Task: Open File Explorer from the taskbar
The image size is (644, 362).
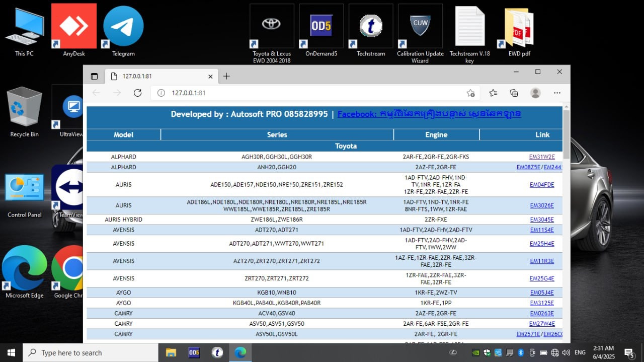Action: coord(171,352)
